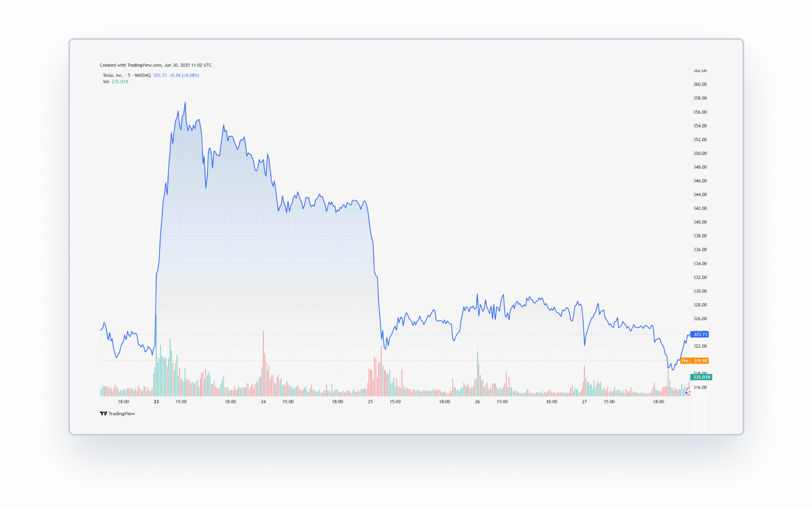Click the 360.00 price axis label
This screenshot has width=812, height=509.
coord(700,85)
